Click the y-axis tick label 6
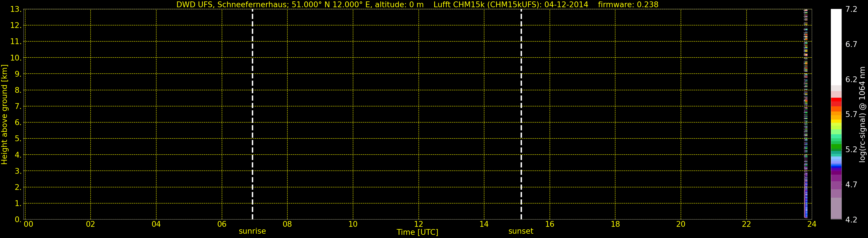This screenshot has width=868, height=238. [x=18, y=123]
